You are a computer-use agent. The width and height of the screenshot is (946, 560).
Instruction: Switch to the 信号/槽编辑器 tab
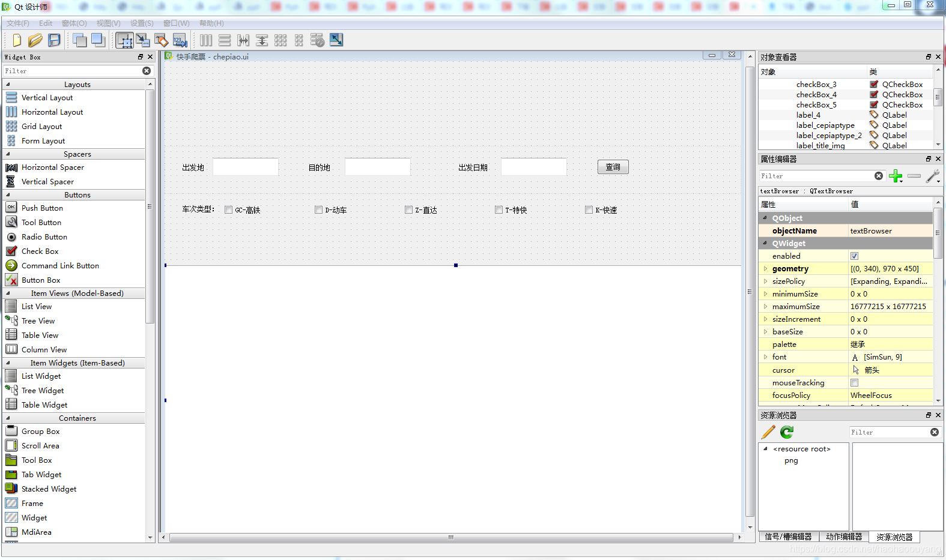tap(788, 537)
